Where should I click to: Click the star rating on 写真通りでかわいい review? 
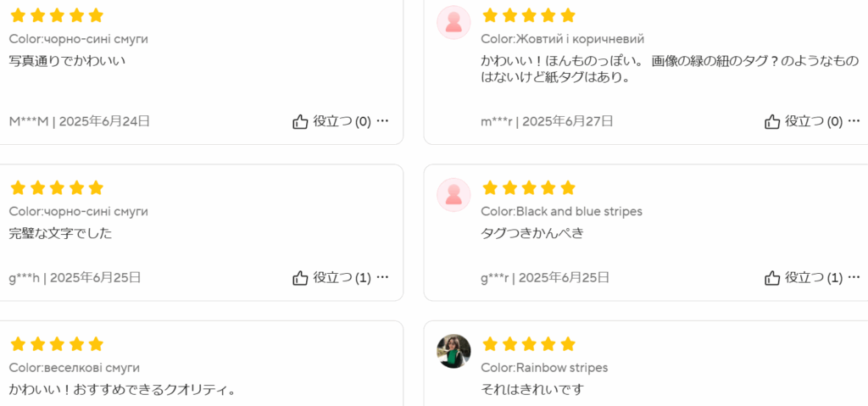[57, 15]
